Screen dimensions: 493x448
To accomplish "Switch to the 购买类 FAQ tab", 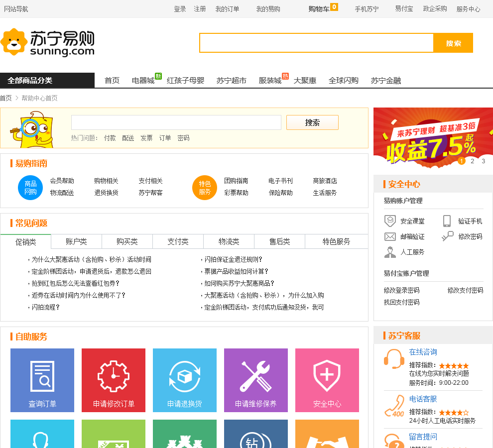I will (127, 241).
